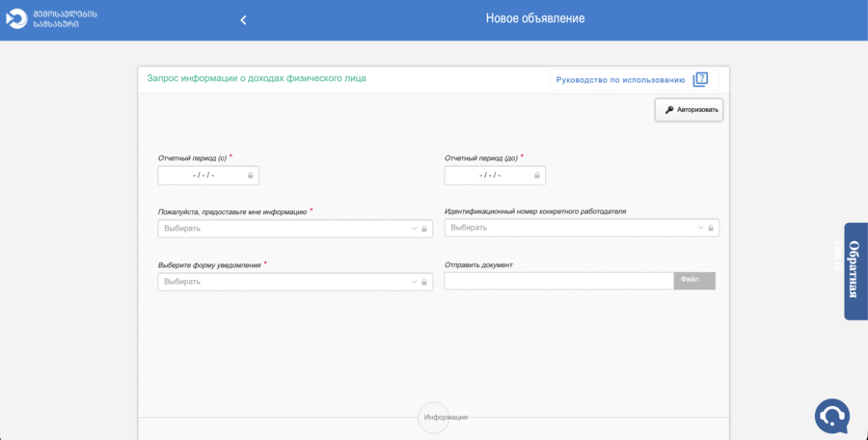The height and width of the screenshot is (440, 868).
Task: Open the 'Обратная связь' side tab
Action: tap(854, 271)
